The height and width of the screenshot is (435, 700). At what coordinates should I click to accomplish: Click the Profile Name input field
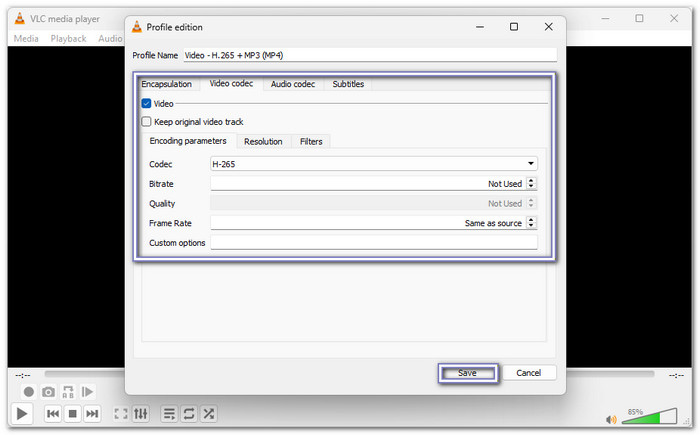[x=370, y=55]
